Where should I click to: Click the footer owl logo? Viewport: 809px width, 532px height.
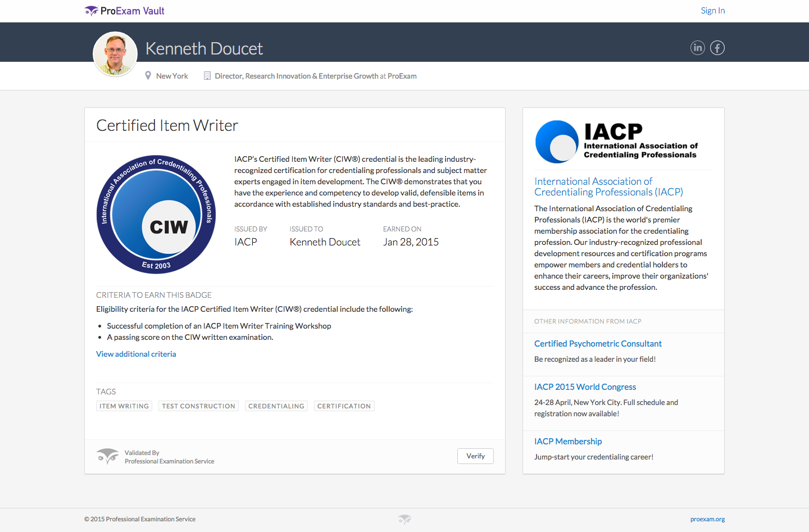(404, 519)
